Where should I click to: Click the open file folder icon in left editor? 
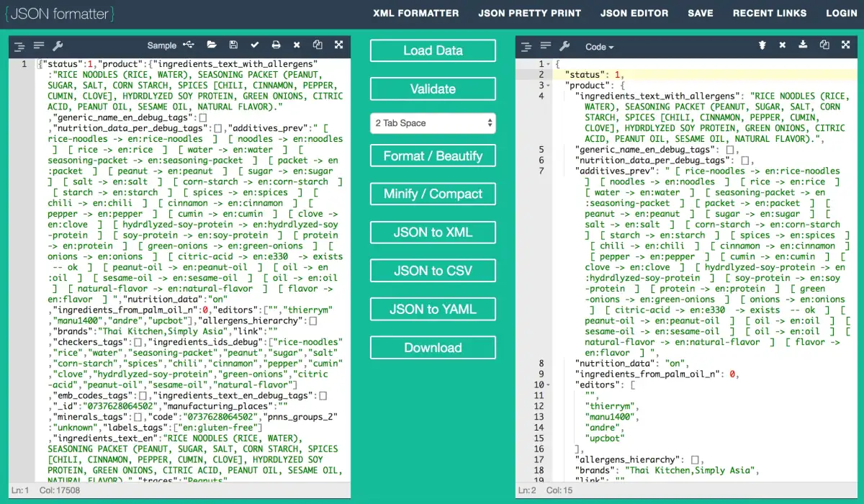pos(212,45)
